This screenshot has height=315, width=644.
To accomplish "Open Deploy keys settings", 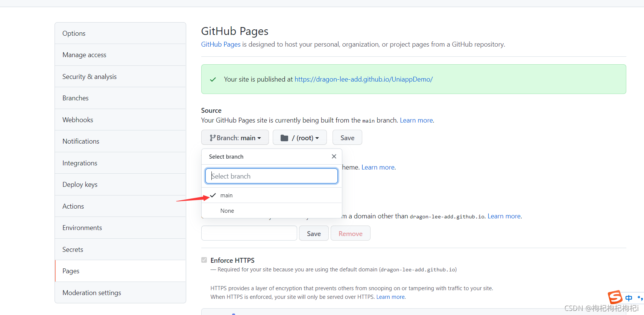I will tap(120, 185).
